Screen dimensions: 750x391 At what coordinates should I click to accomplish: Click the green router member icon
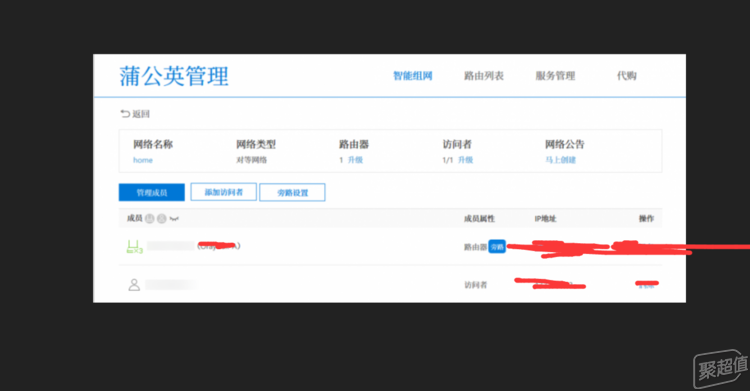pyautogui.click(x=134, y=247)
